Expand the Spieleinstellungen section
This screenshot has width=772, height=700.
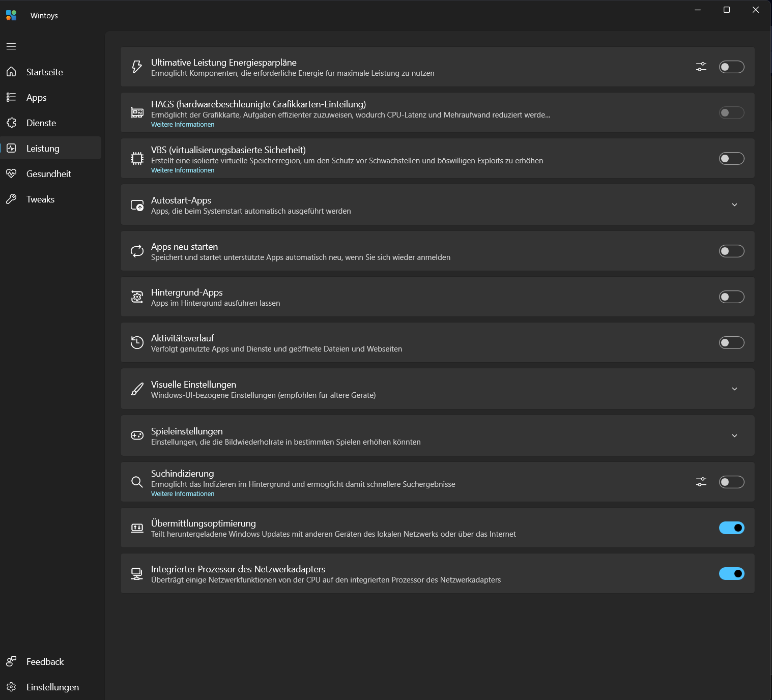point(734,435)
